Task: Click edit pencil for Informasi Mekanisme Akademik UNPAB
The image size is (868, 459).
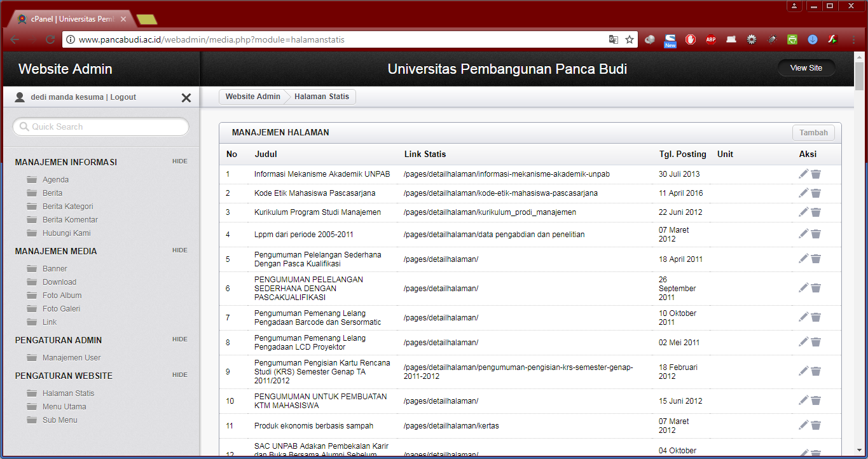Action: 804,174
